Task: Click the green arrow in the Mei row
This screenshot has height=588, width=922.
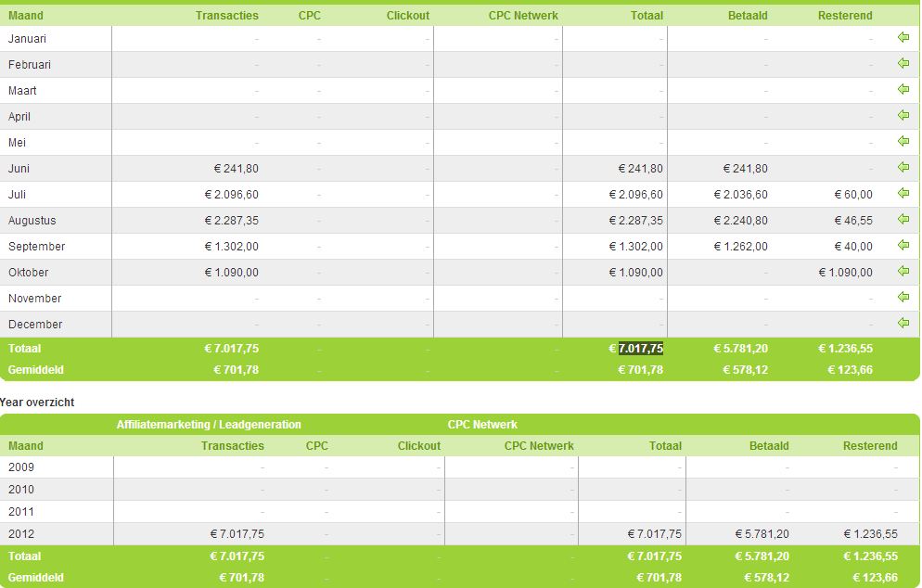Action: (903, 141)
